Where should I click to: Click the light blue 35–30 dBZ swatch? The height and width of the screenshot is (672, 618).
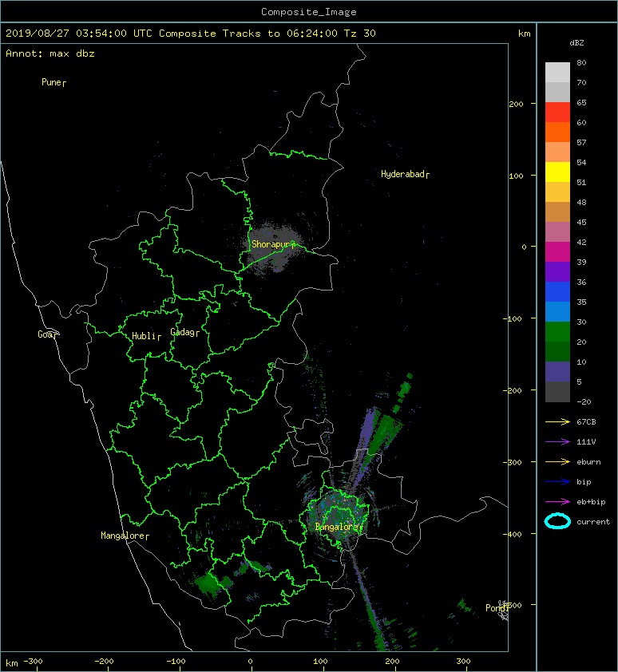(x=557, y=311)
